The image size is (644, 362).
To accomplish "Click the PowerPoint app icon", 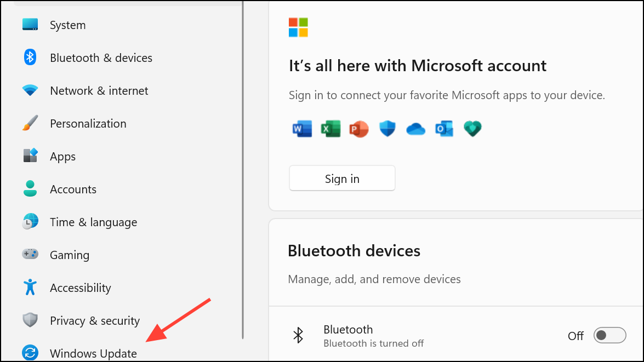I will point(359,129).
